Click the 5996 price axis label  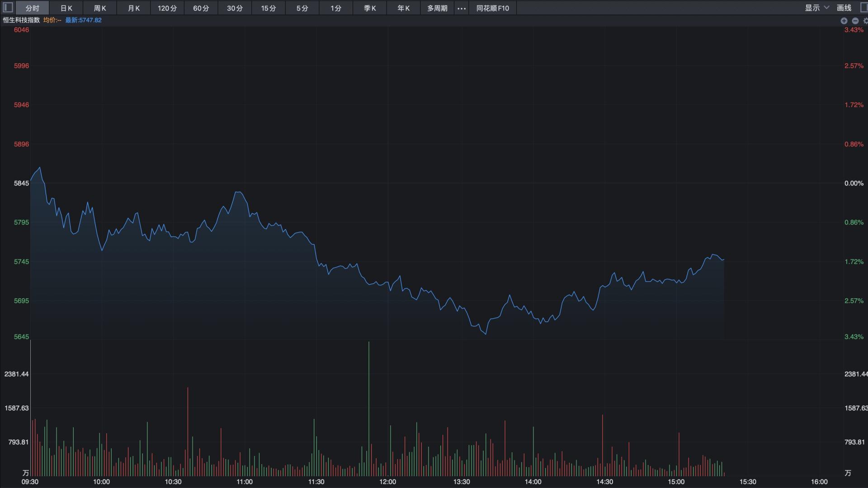coord(21,66)
